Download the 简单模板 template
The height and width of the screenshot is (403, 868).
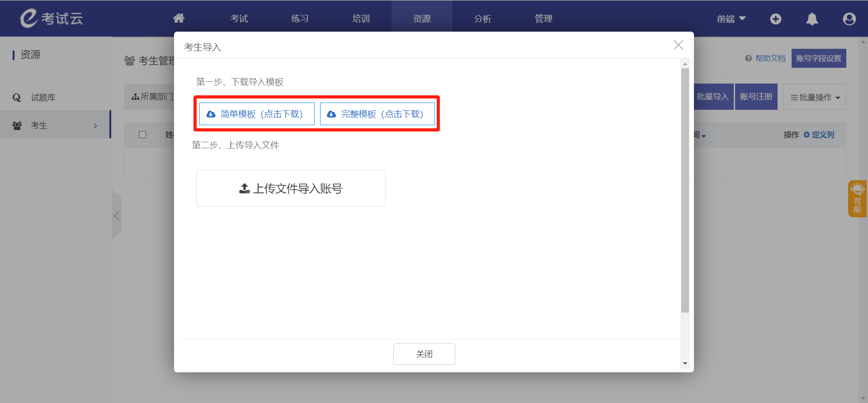coord(257,114)
